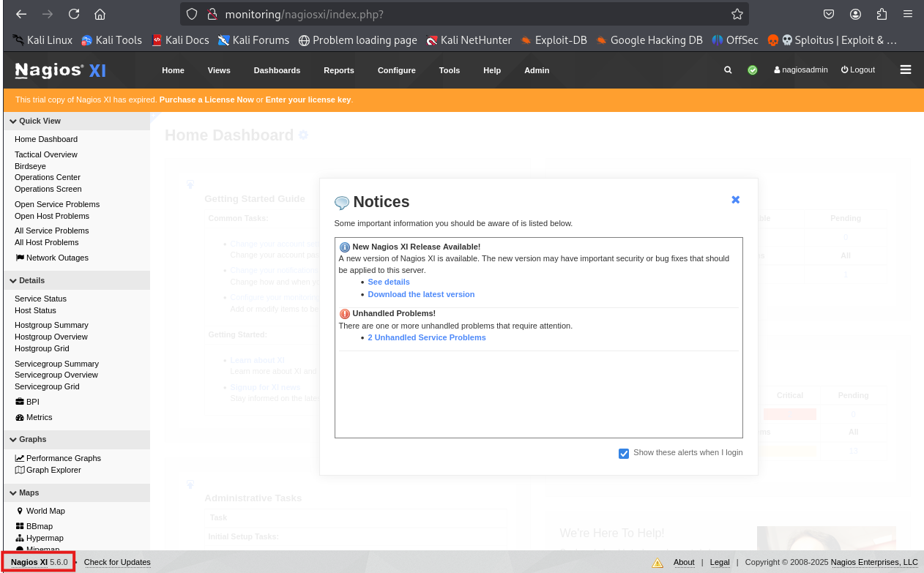Screen dimensions: 924x573
Task: Open the Firefox account profile icon
Action: pos(855,14)
